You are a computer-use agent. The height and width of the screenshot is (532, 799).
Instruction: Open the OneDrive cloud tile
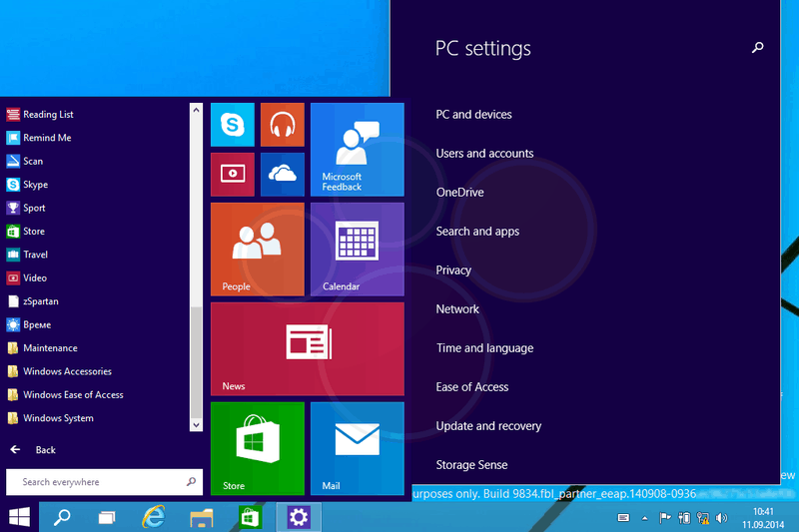tap(283, 175)
